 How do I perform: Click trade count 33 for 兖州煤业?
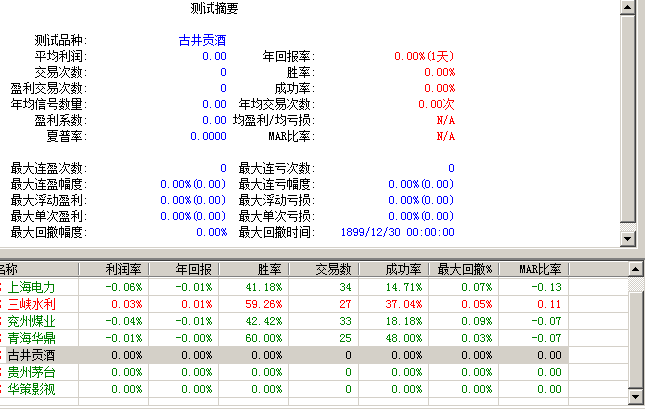pyautogui.click(x=346, y=321)
